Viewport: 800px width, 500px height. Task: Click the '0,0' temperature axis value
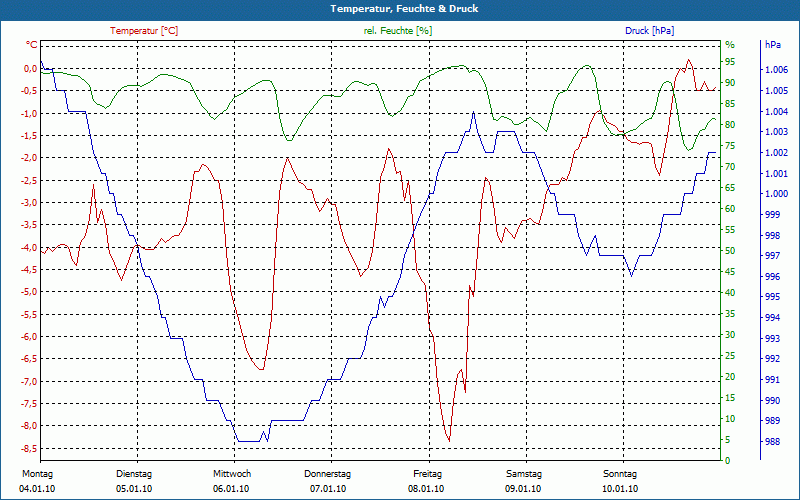[x=31, y=68]
